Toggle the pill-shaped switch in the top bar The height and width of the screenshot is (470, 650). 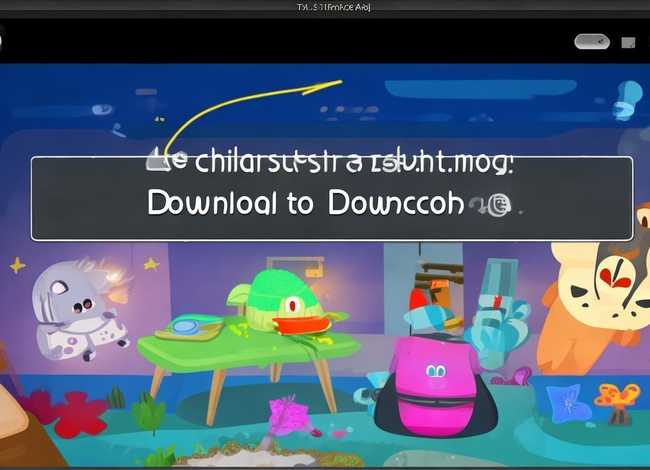[592, 42]
